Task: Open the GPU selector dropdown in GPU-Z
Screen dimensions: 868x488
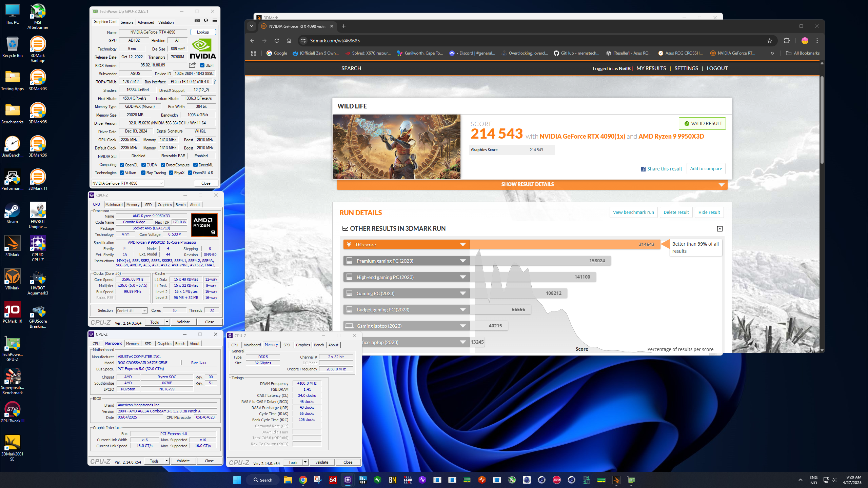Action: tap(127, 183)
